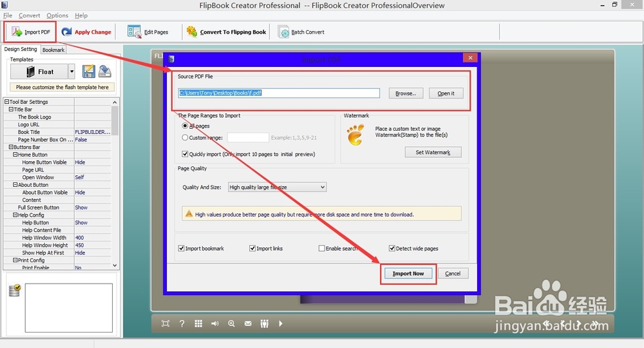The width and height of the screenshot is (644, 348).
Task: Click the email envelope icon
Action: click(x=248, y=324)
